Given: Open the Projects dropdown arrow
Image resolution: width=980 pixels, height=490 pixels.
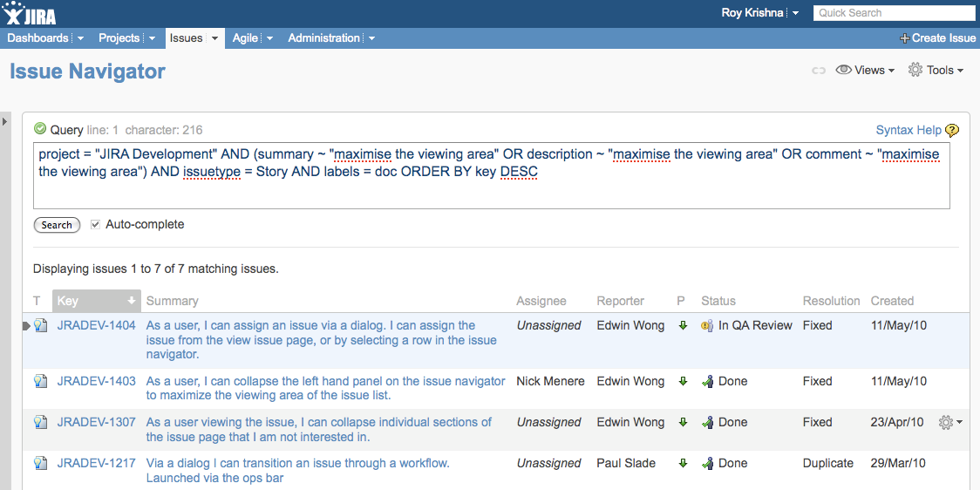Looking at the screenshot, I should tap(152, 38).
